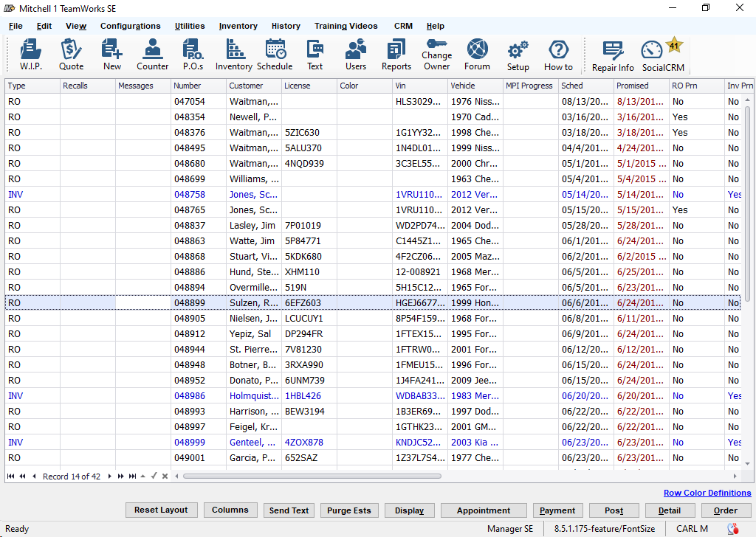Open the Schedule calendar icon
Screen dimensions: 756x537
[275, 55]
